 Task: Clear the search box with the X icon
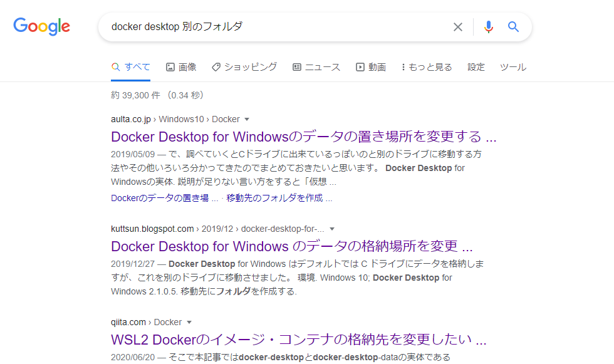click(458, 27)
